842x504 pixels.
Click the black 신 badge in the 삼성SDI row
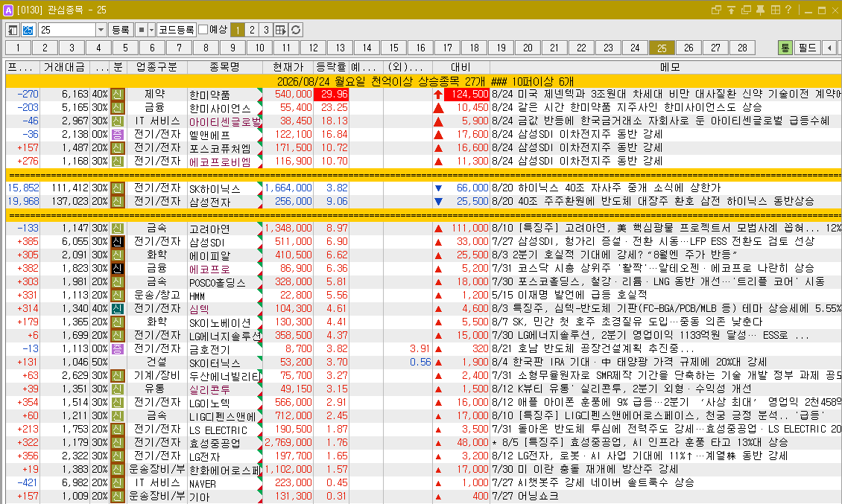point(117,242)
